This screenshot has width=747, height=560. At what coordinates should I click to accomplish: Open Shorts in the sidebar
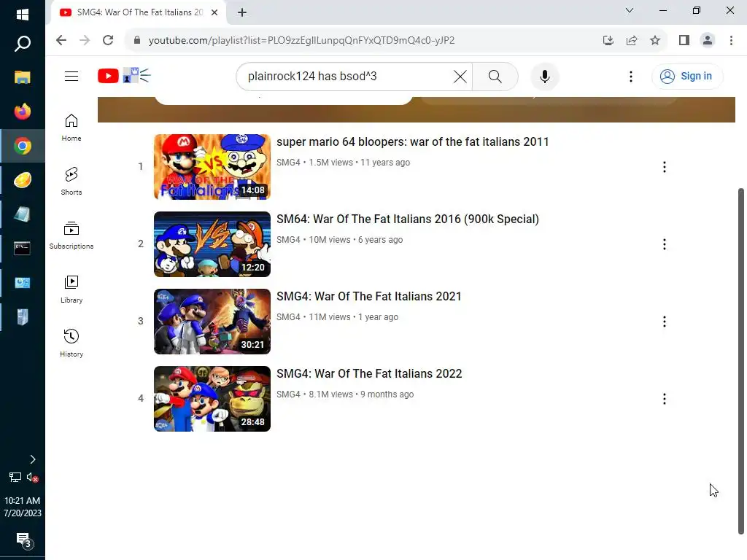pos(71,182)
